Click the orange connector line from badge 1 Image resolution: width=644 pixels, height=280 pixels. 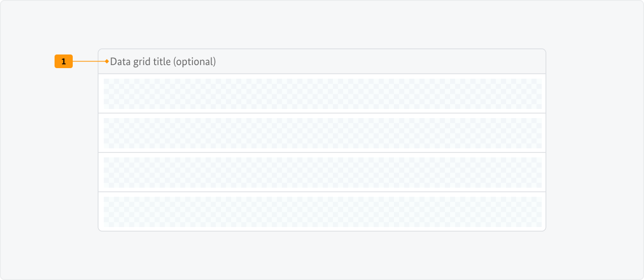89,62
